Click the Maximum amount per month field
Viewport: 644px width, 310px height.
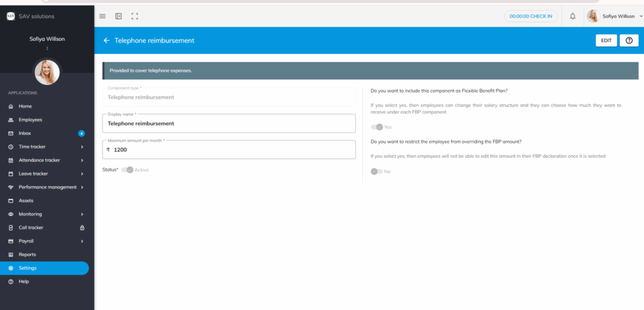point(229,150)
